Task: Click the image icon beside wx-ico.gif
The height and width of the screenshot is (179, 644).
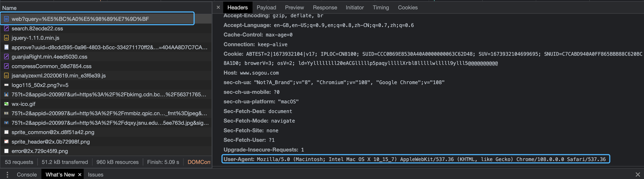Action: (x=6, y=104)
